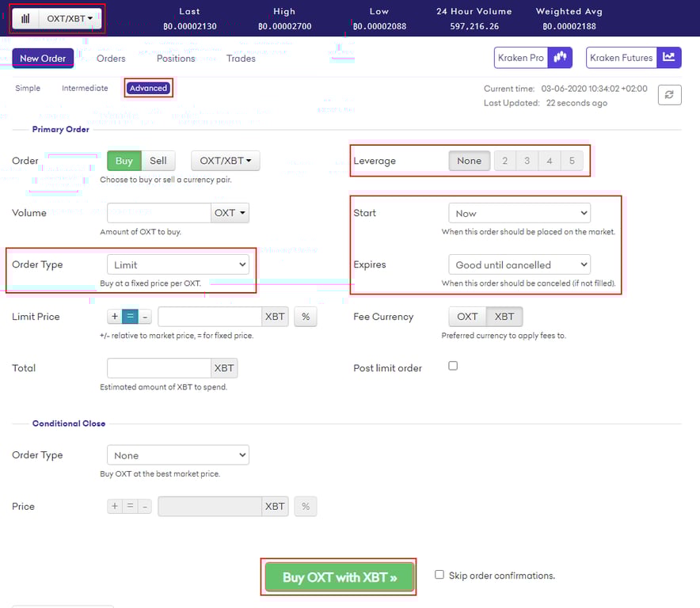The height and width of the screenshot is (608, 700).
Task: Choose OXT as Fee Currency
Action: coord(467,317)
